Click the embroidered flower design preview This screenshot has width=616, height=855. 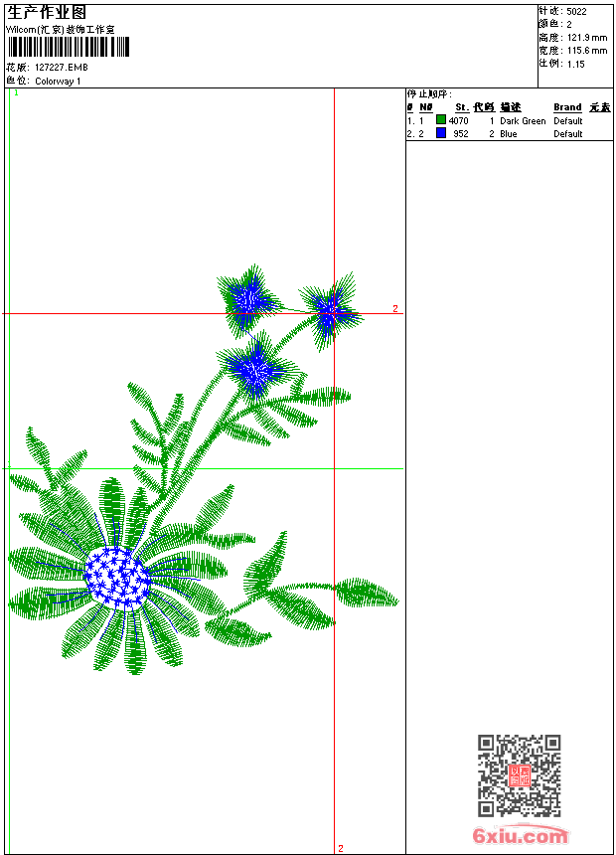(x=203, y=470)
